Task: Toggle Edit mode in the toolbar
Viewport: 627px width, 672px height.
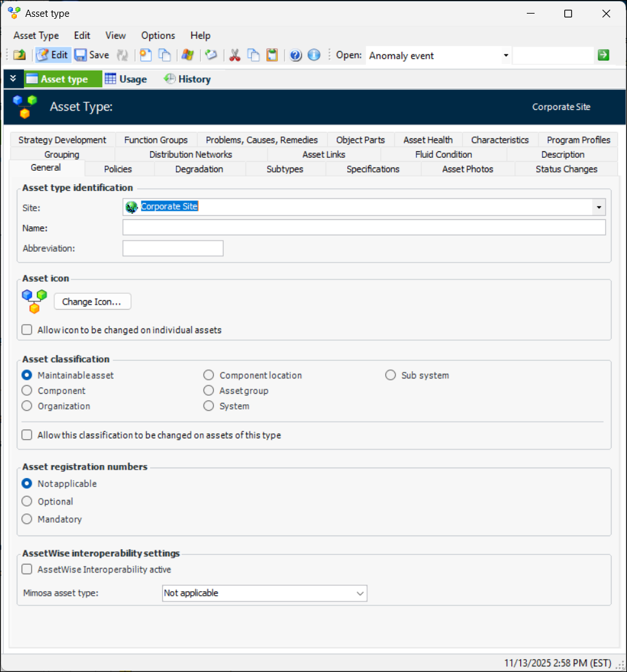Action: pyautogui.click(x=53, y=55)
